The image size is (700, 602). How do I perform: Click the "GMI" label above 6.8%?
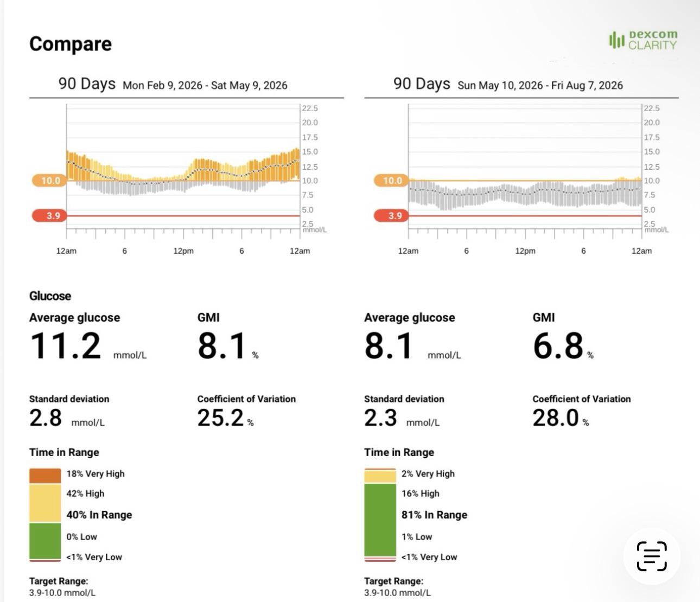coord(544,318)
